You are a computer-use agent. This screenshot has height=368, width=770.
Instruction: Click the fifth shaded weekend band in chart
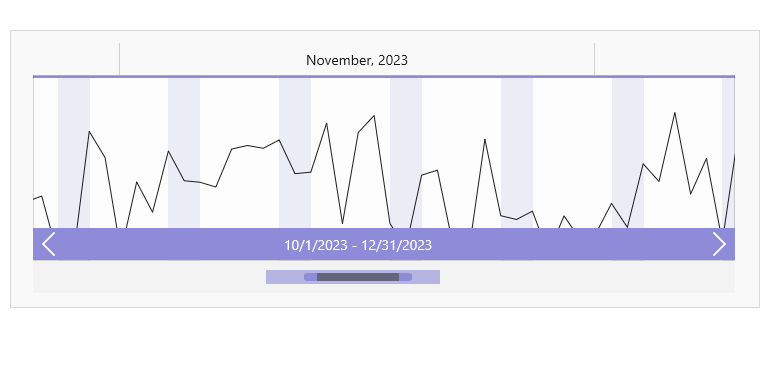[517, 153]
